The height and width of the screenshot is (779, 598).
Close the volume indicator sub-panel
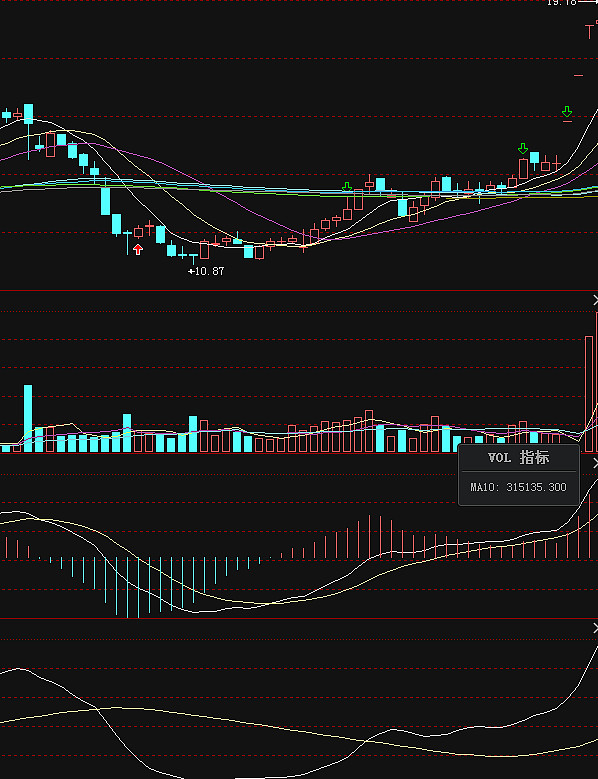coord(595,300)
